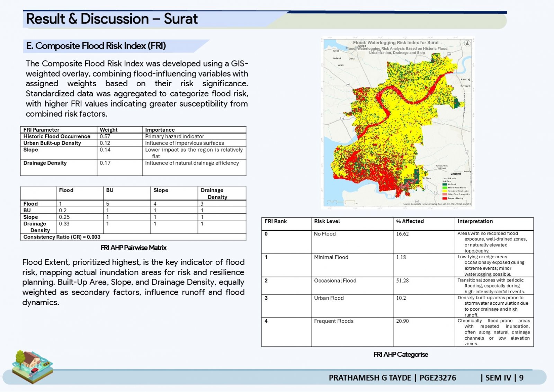This screenshot has height=392, width=554.
Task: Select the 'Flood Extent, prioritized highest' paragraph
Action: 133,282
